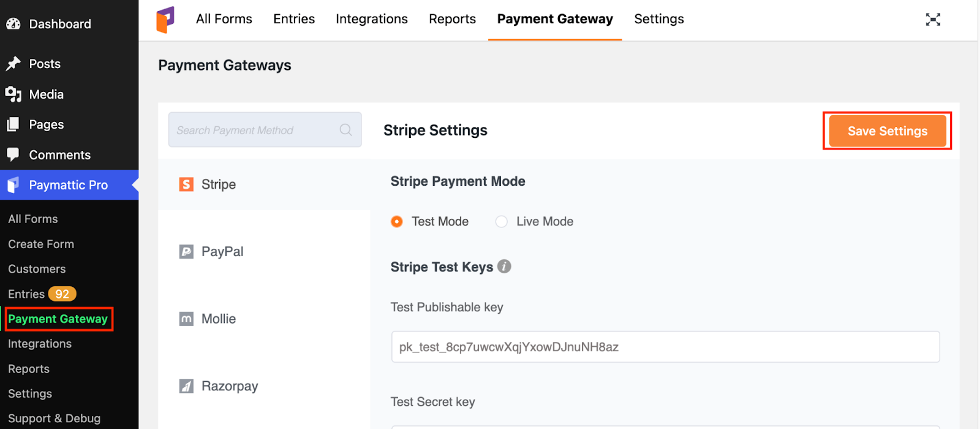Open Dashboard via its gauge icon
Viewport: 980px width, 429px height.
pos(13,24)
